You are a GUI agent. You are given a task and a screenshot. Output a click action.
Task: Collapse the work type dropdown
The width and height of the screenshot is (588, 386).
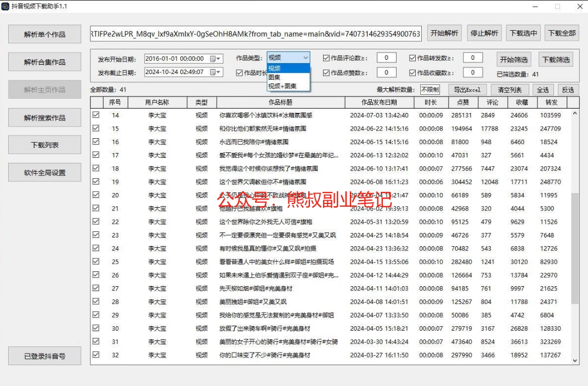tap(305, 58)
